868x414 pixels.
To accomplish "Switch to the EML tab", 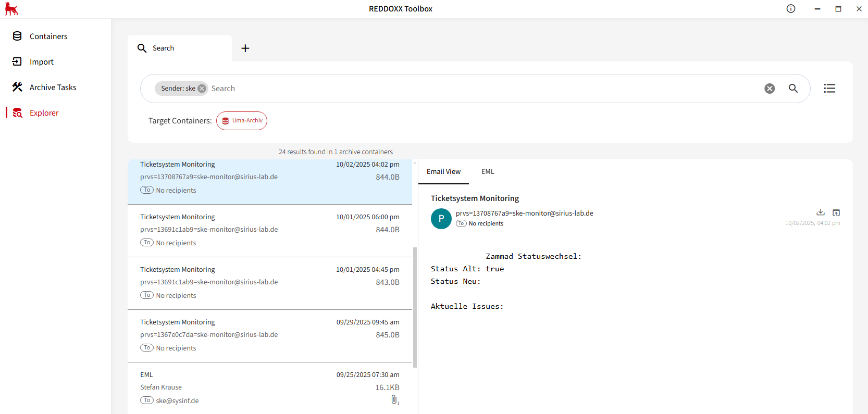I will [x=488, y=172].
